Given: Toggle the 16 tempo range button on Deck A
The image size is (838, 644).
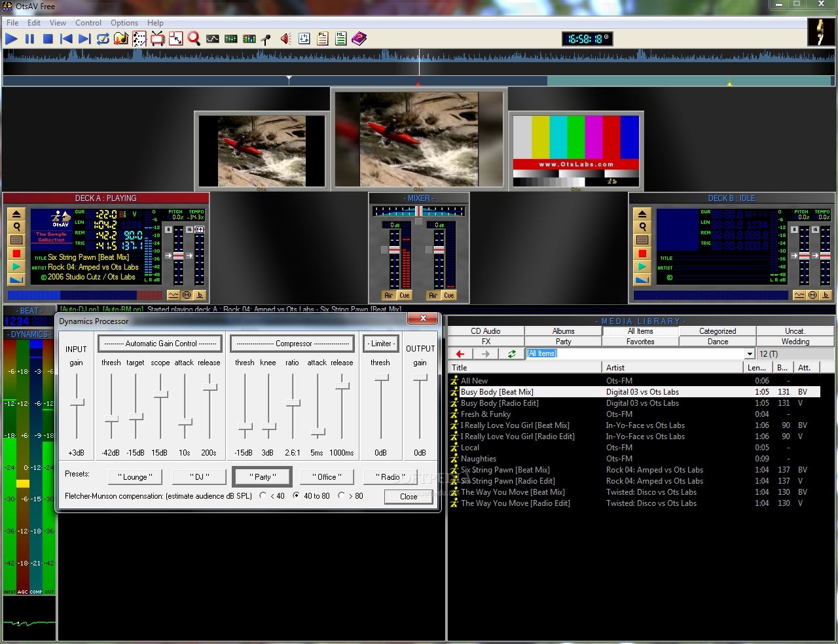Looking at the screenshot, I should 189,230.
